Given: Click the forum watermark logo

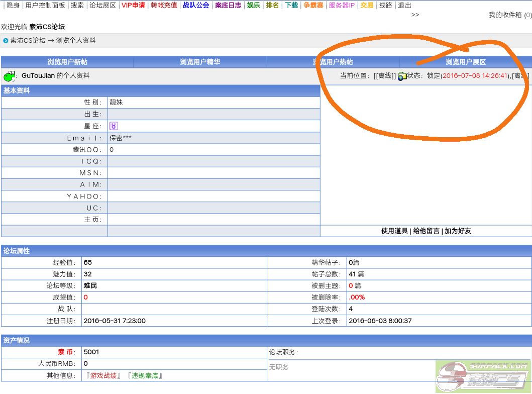Looking at the screenshot, I should click(x=482, y=377).
